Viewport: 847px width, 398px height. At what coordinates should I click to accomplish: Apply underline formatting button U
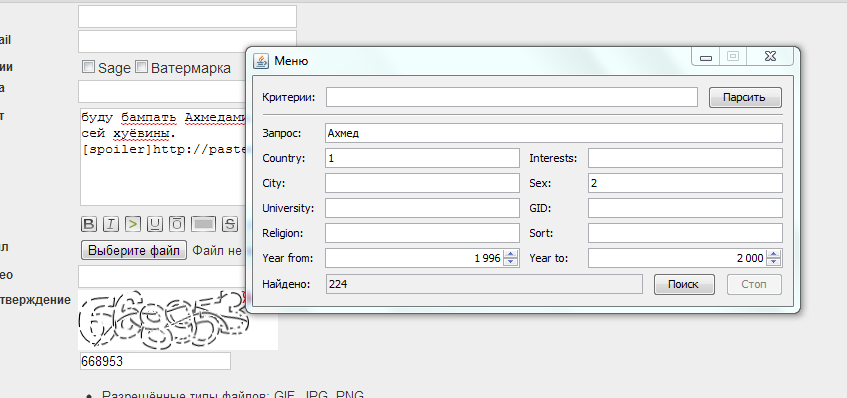[x=155, y=224]
